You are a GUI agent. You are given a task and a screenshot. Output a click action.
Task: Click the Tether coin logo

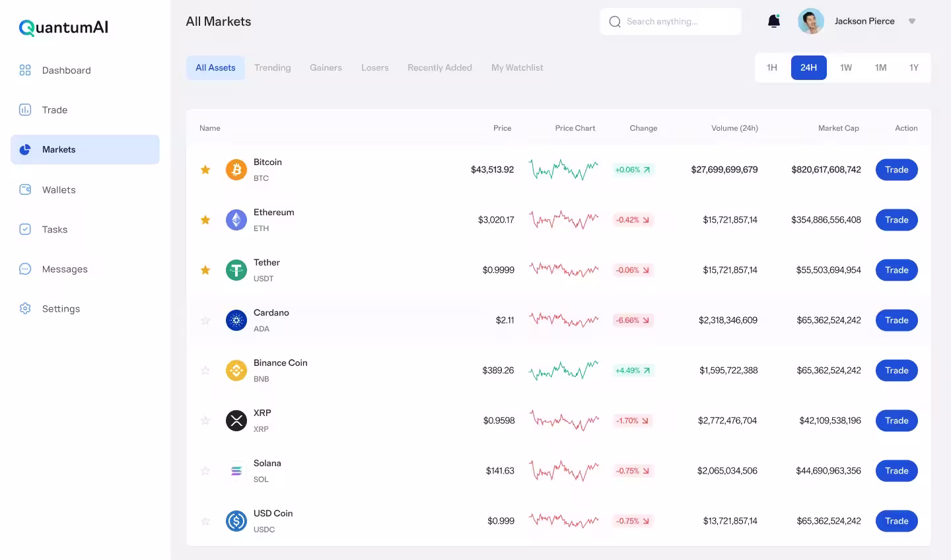click(236, 270)
